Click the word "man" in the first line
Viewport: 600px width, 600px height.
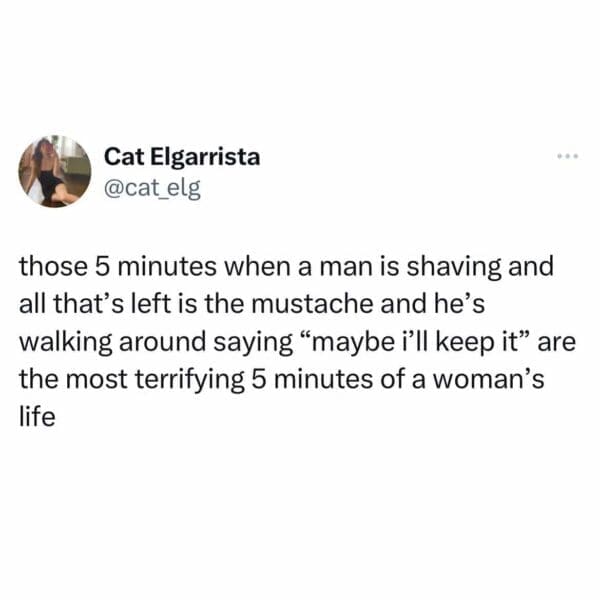tap(346, 267)
